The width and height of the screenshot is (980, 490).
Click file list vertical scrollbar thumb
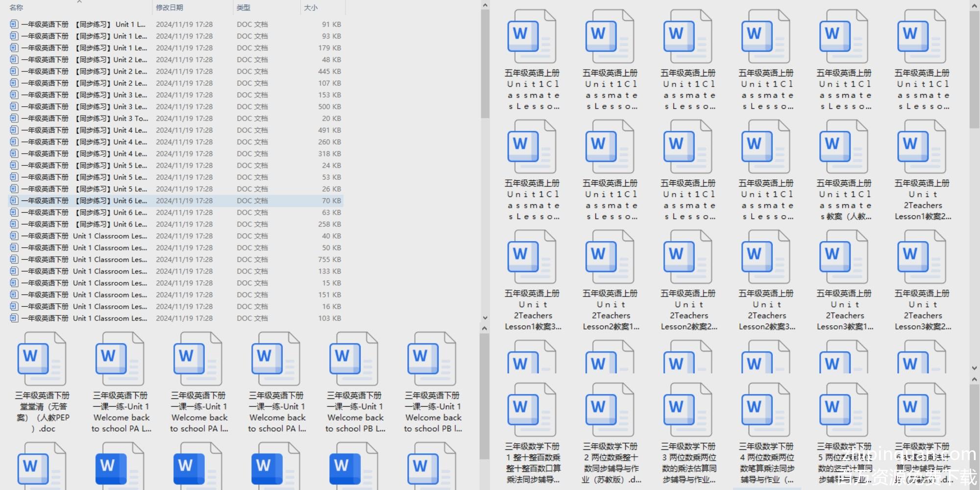[485, 64]
